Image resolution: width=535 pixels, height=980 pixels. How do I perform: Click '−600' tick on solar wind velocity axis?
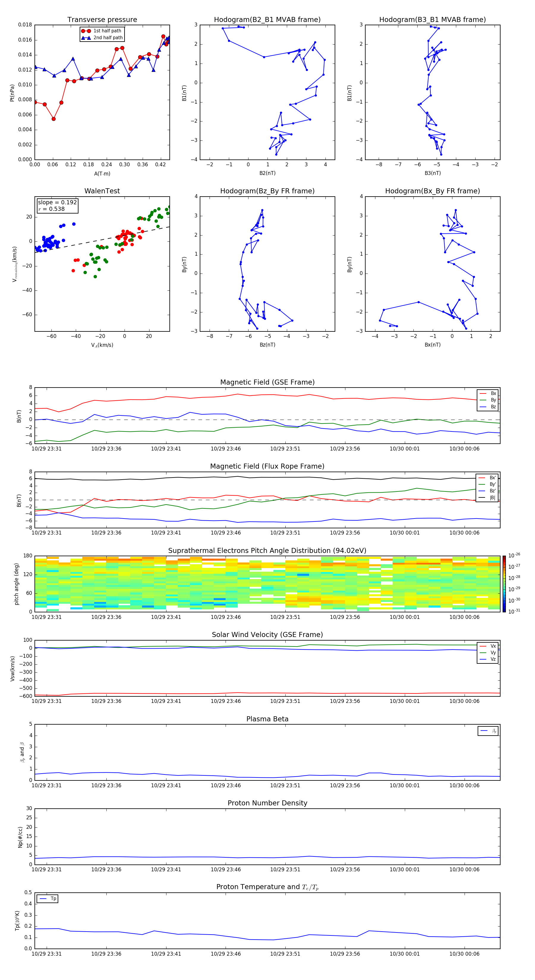(x=25, y=696)
